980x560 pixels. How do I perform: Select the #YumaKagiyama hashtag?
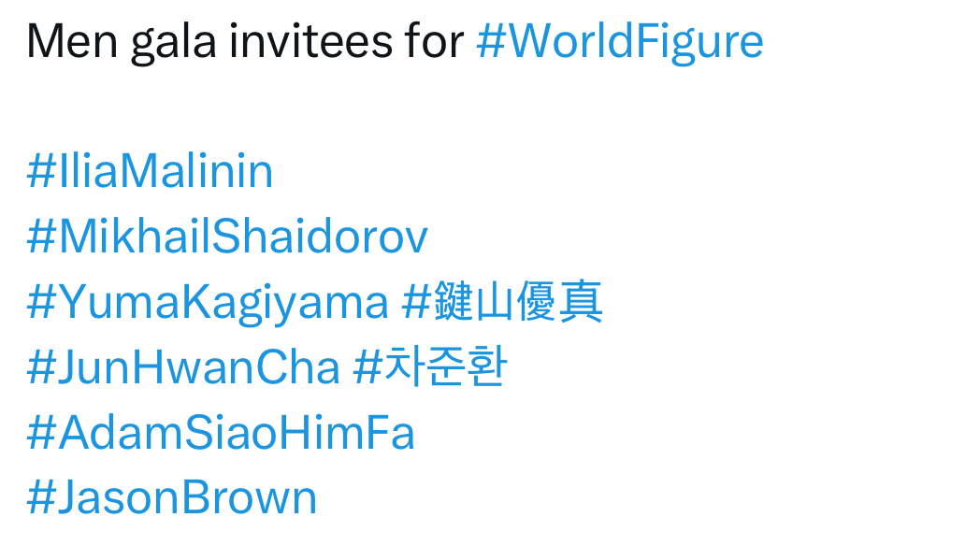208,303
